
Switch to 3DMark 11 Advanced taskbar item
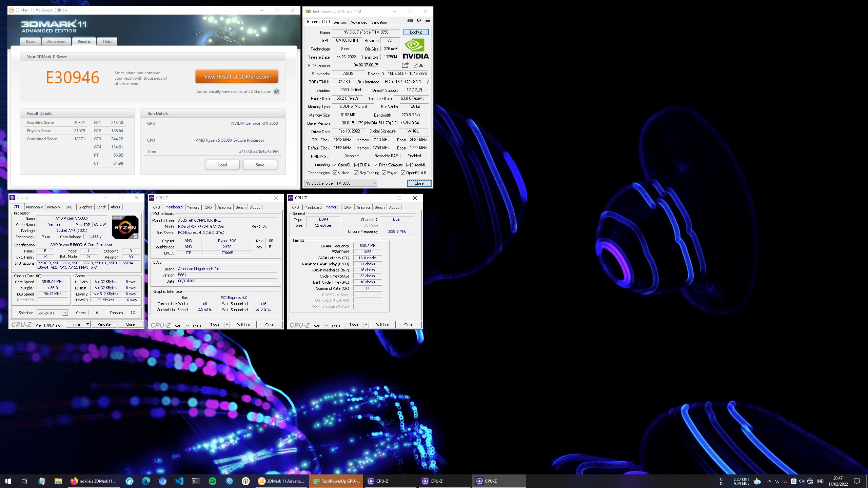[281, 481]
